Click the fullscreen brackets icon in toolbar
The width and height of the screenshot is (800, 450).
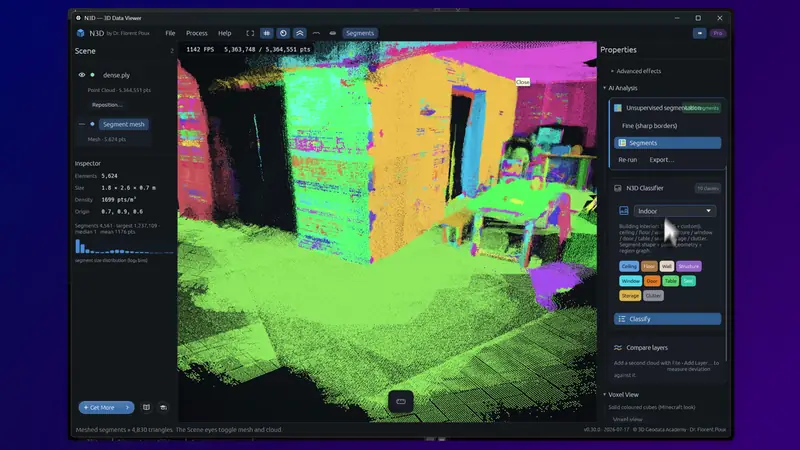250,33
